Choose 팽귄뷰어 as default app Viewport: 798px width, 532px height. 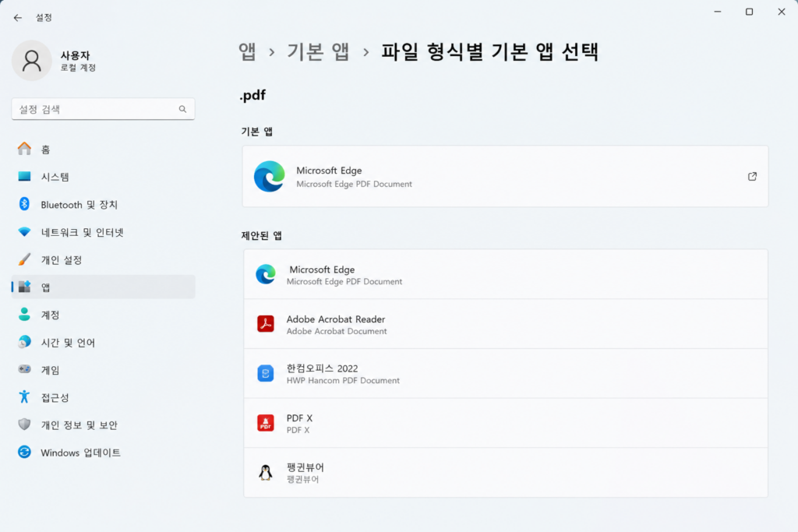click(505, 473)
